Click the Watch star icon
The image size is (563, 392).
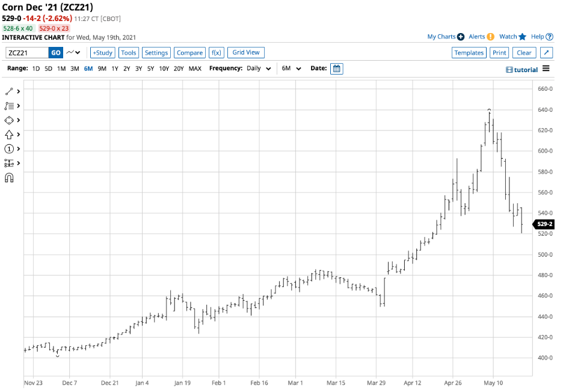tap(523, 37)
